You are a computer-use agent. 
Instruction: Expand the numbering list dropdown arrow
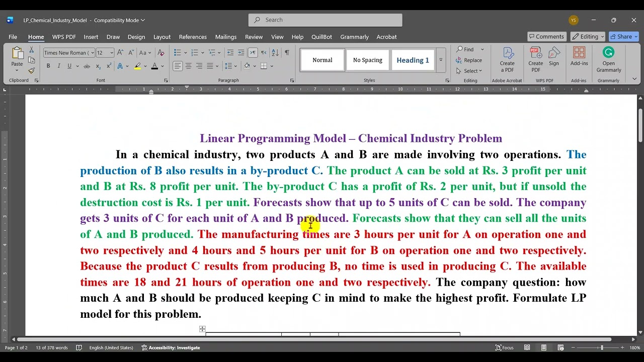202,53
